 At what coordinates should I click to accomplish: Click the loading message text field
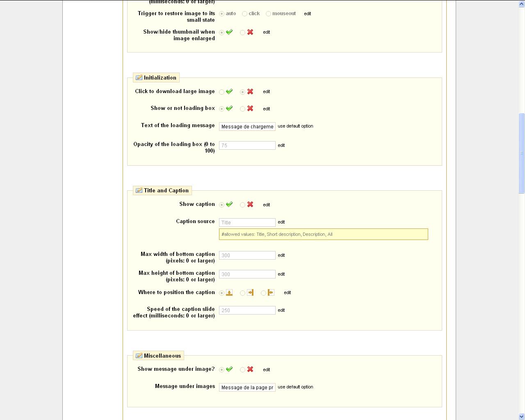point(247,126)
